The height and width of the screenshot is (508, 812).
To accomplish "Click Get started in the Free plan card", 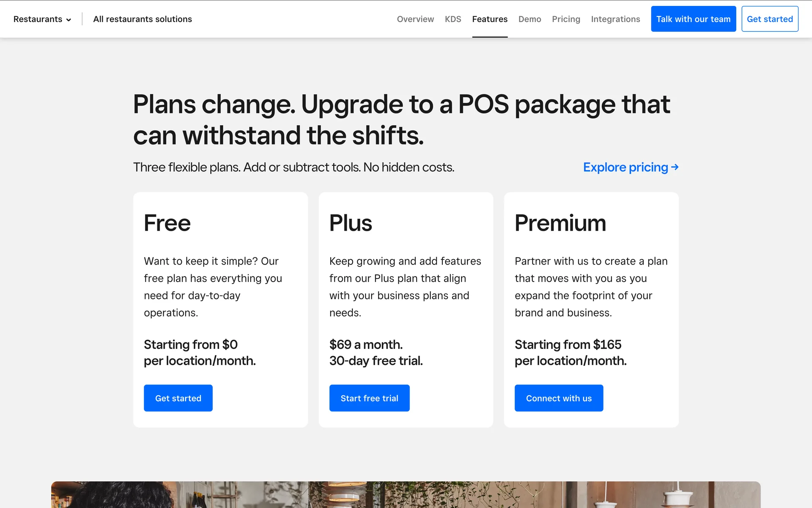I will pos(178,398).
